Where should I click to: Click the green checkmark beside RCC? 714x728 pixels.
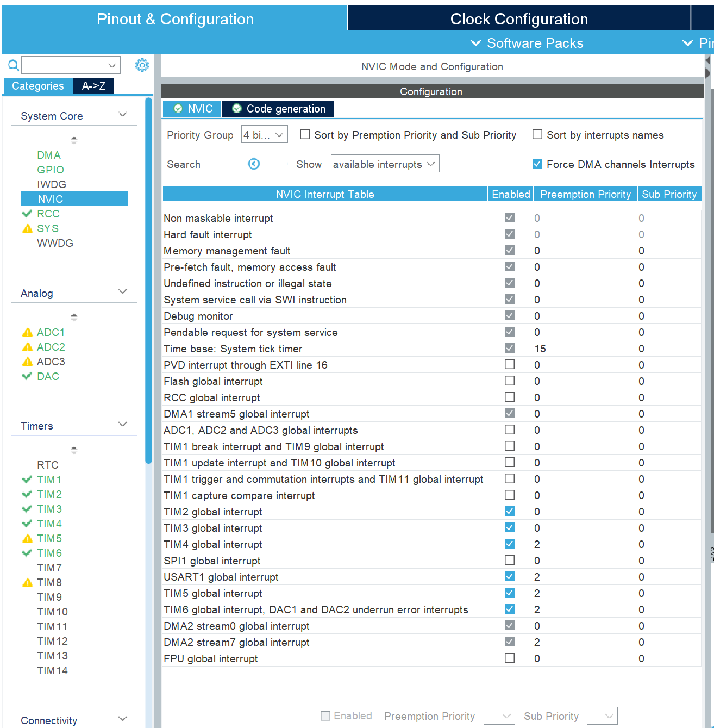click(x=27, y=214)
